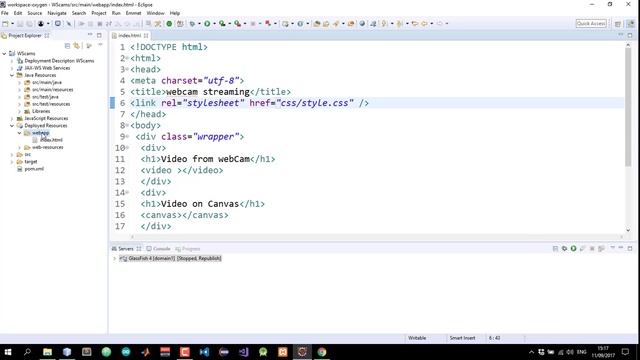Maximize the Project Explorer panel
This screenshot has width=640, height=360.
99,35
